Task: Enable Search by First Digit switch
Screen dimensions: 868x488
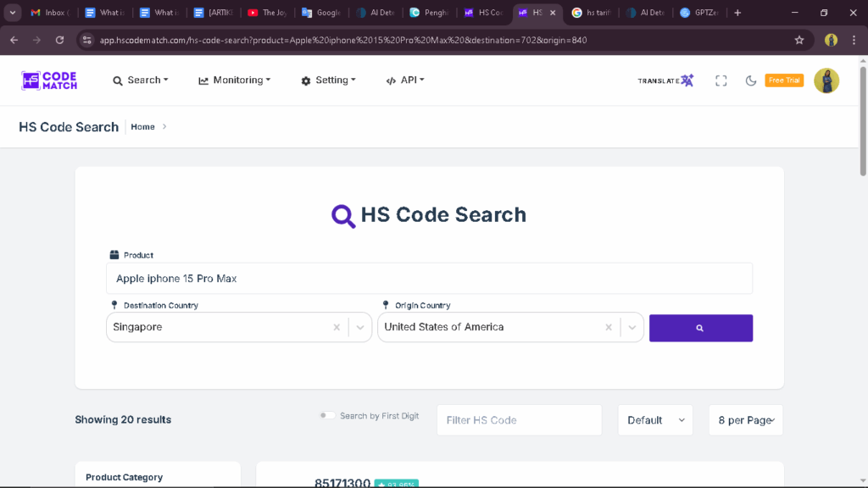Action: (327, 416)
